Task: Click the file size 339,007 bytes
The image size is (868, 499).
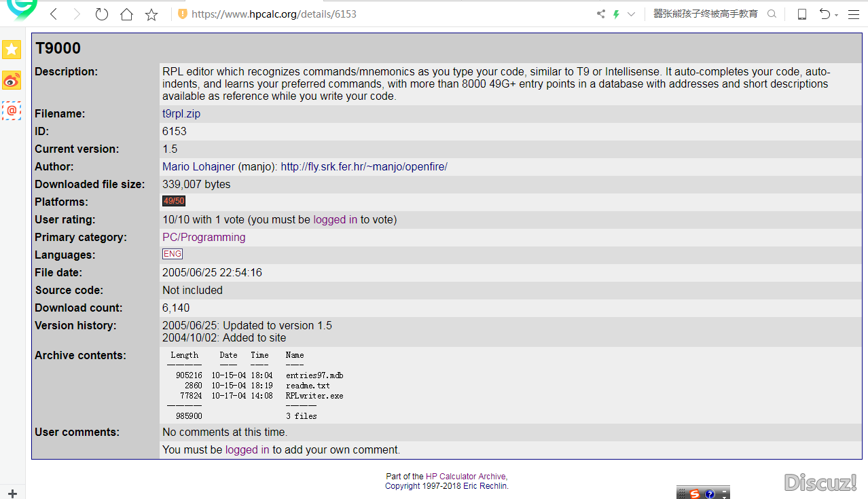Action: pyautogui.click(x=196, y=185)
